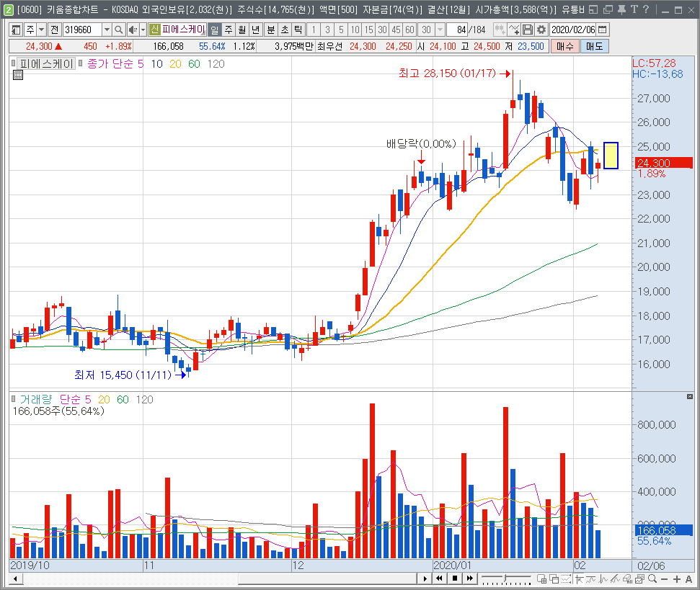Toggle the left side panel icon

click(16, 30)
